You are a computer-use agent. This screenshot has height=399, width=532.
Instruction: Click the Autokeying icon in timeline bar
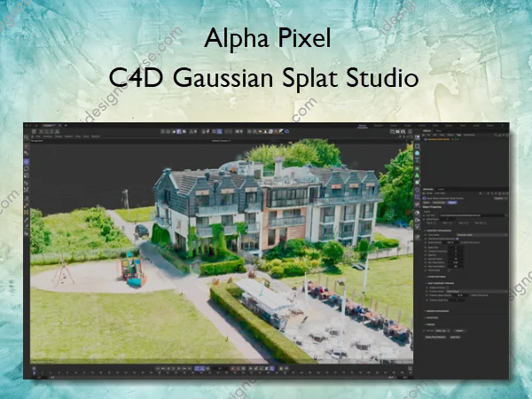click(239, 369)
